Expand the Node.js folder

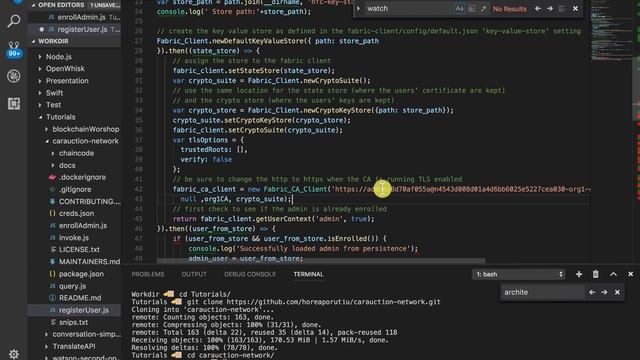[74, 57]
